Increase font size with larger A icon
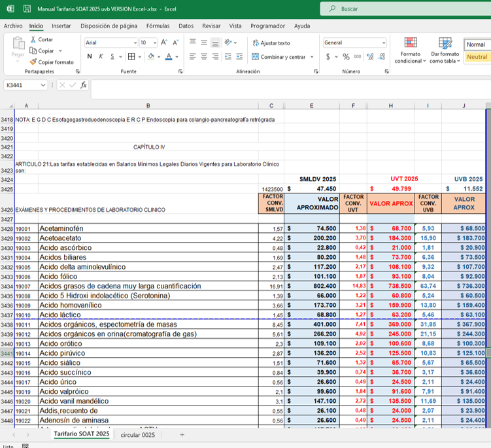Screen dimensions: 491x448 click(164, 43)
